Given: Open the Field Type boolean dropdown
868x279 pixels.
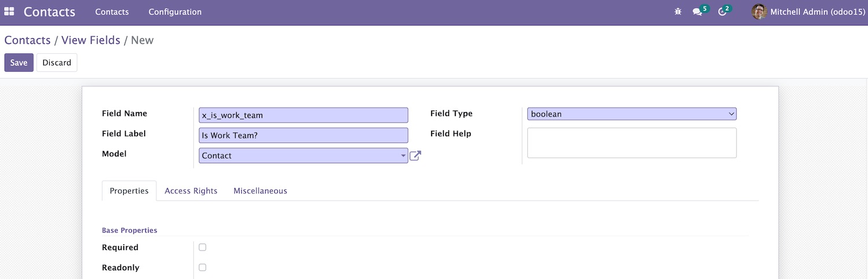Looking at the screenshot, I should tap(632, 114).
